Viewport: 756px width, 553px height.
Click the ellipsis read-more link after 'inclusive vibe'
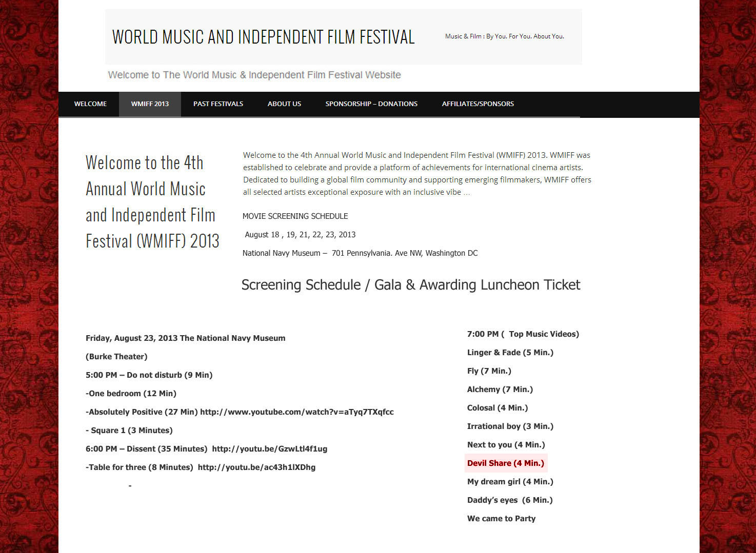(466, 193)
